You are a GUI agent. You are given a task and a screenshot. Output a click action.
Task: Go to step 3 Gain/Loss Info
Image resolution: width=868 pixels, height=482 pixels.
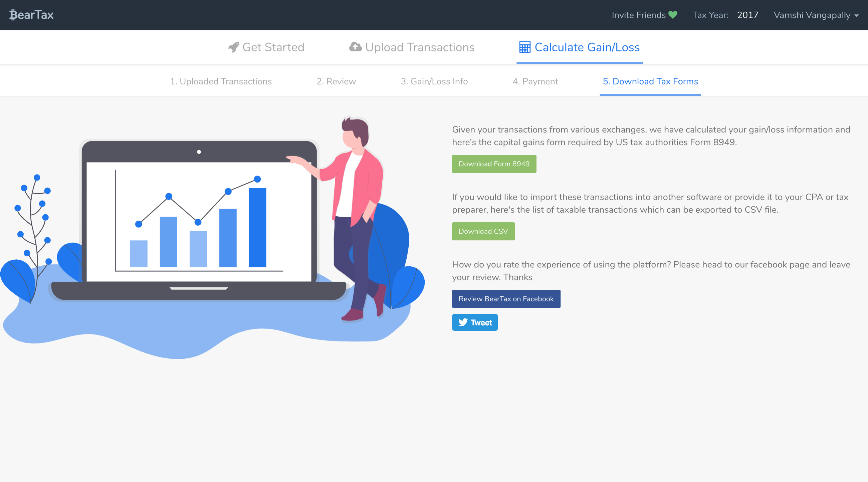point(434,81)
